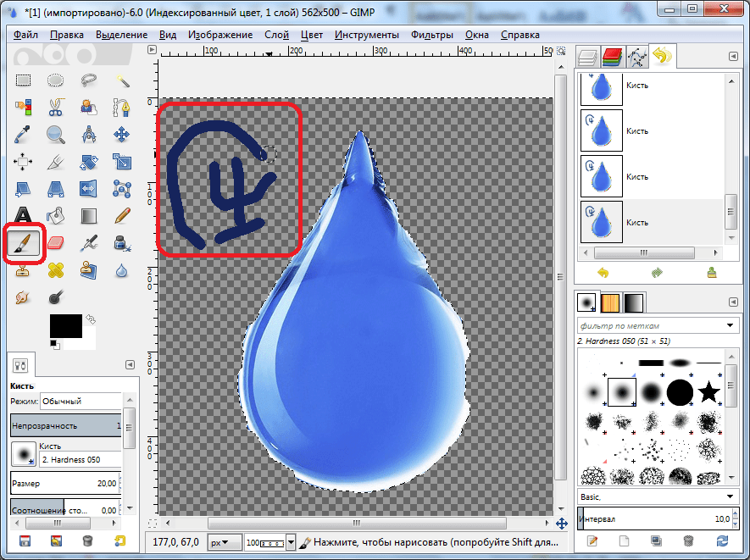Select the star-shaped brush
The width and height of the screenshot is (750, 560).
(708, 391)
